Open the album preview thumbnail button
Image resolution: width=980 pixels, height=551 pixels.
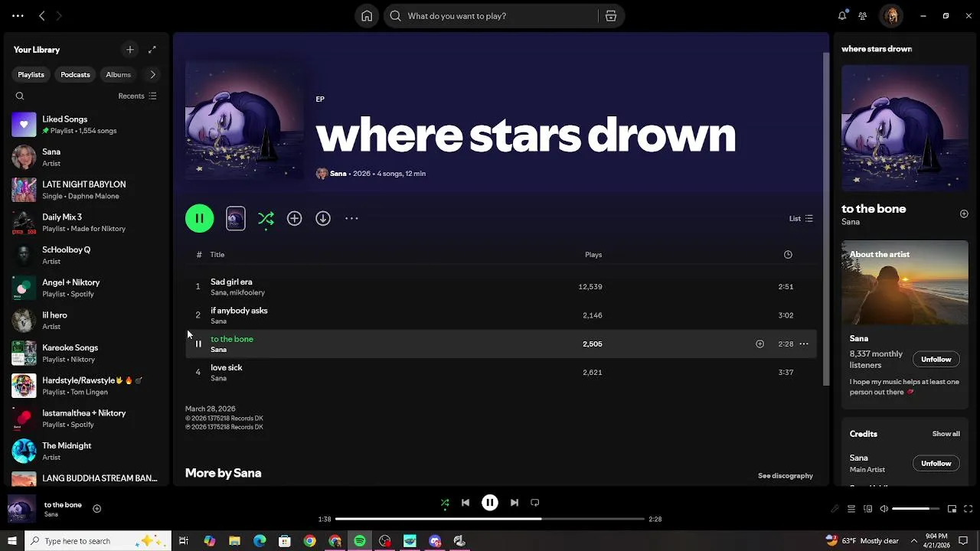coord(236,219)
